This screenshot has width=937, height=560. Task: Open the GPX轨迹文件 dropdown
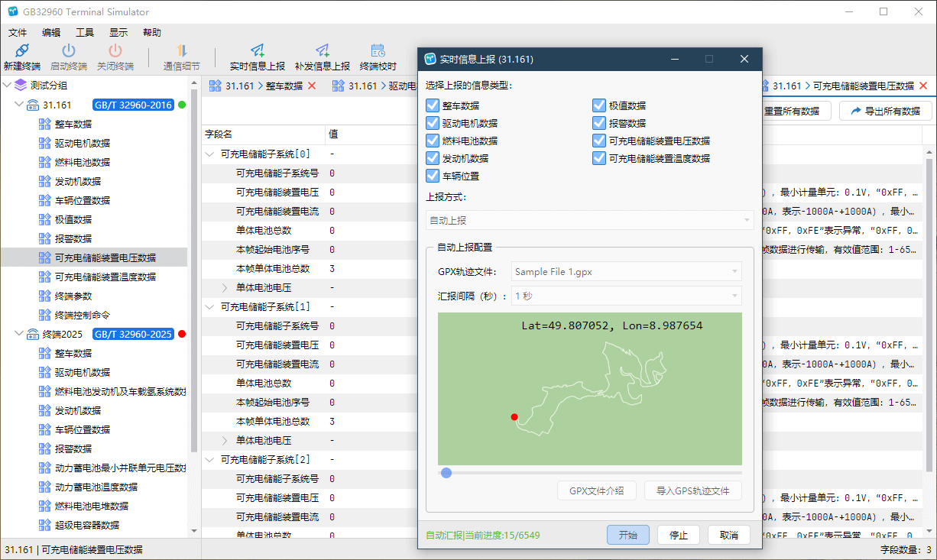625,271
